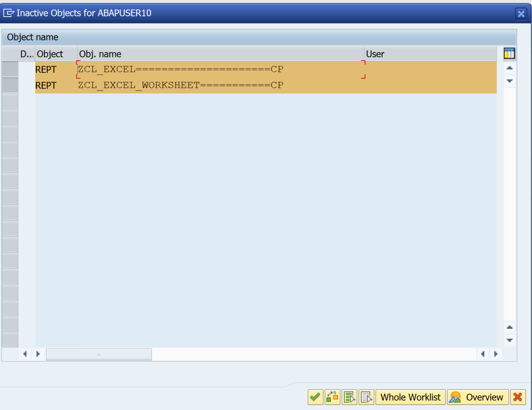Click the Obj. name column header
The height and width of the screenshot is (410, 532).
point(220,54)
